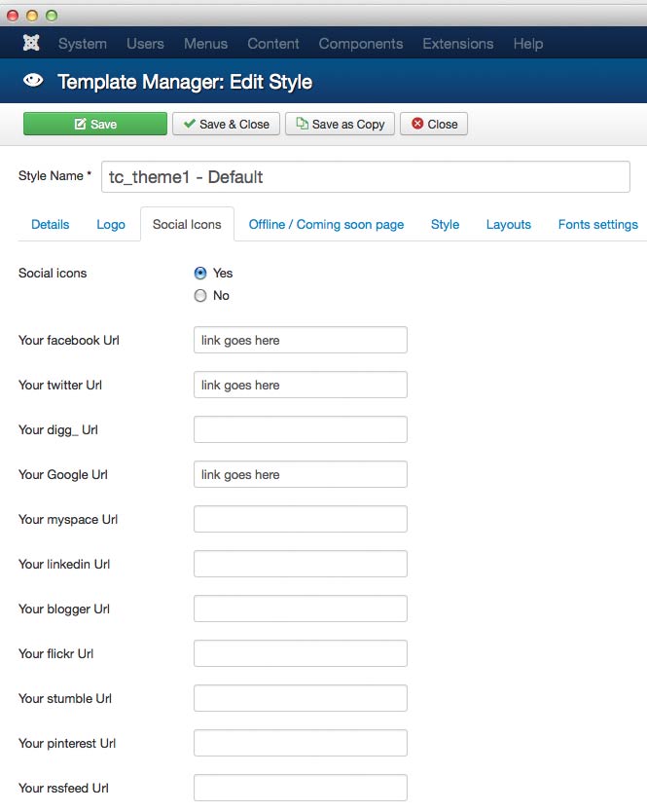Switch to the Details tab
The height and width of the screenshot is (812, 647).
pos(51,225)
